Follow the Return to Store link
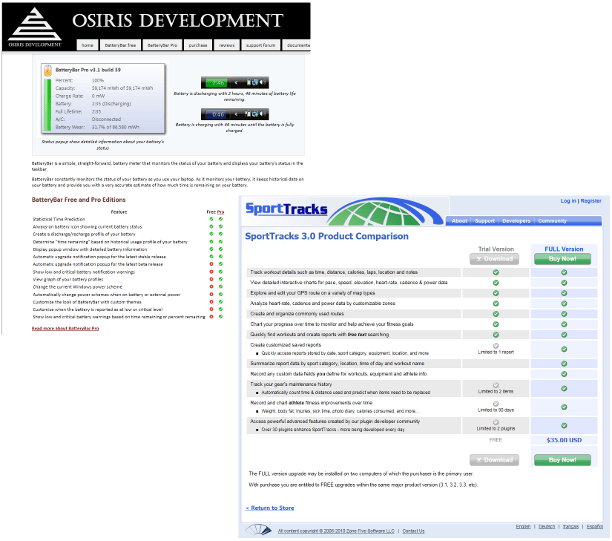Screen dimensions: 612x541 point(270,508)
